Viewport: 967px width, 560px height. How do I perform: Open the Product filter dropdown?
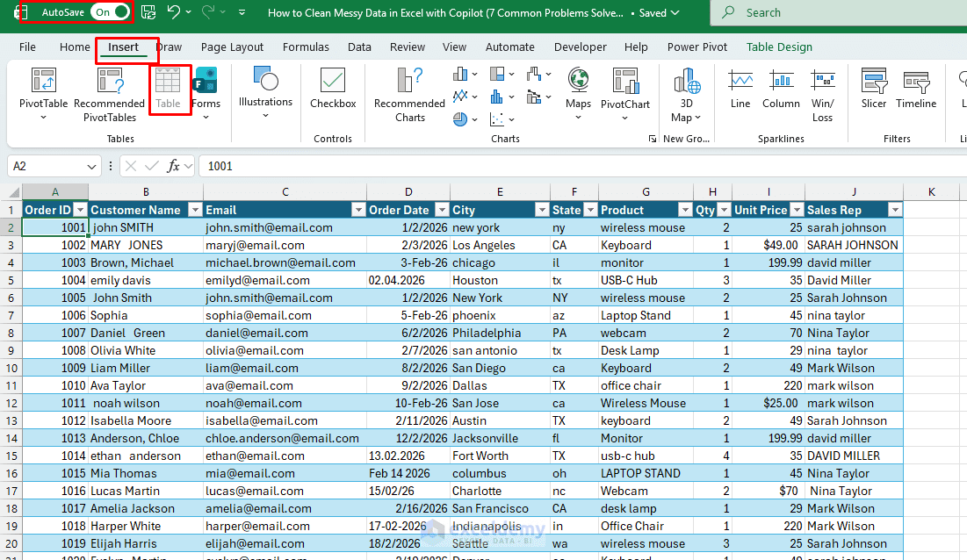(x=684, y=210)
